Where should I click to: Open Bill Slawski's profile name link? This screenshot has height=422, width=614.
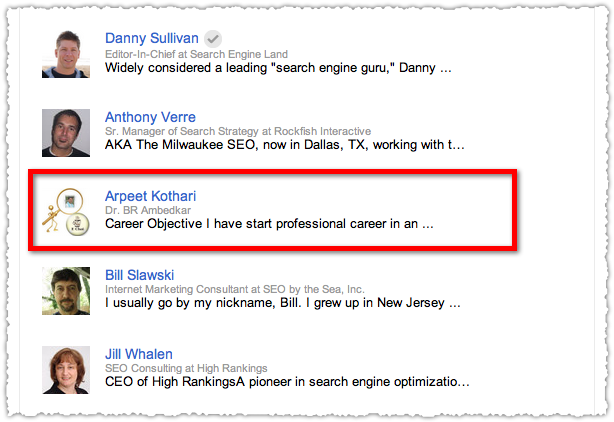[x=139, y=275]
